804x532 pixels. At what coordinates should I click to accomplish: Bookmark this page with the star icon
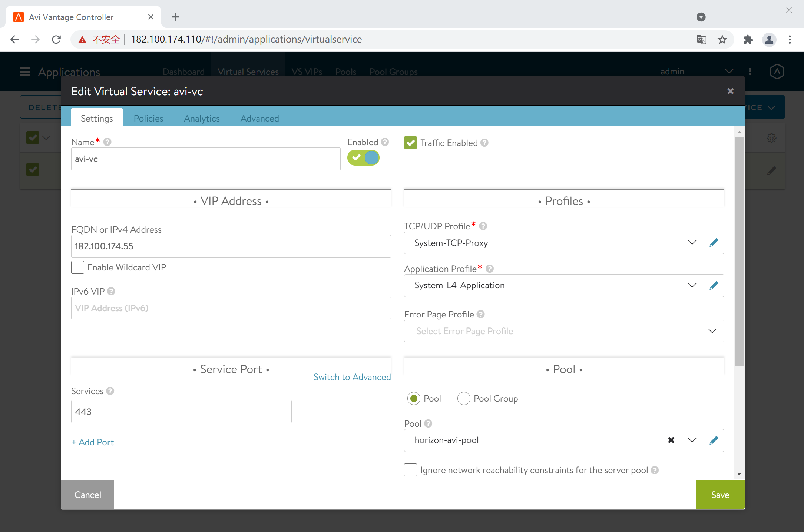click(722, 39)
